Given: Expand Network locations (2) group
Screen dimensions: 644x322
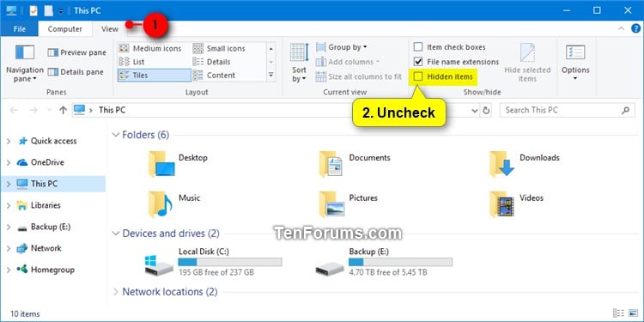Looking at the screenshot, I should [116, 292].
